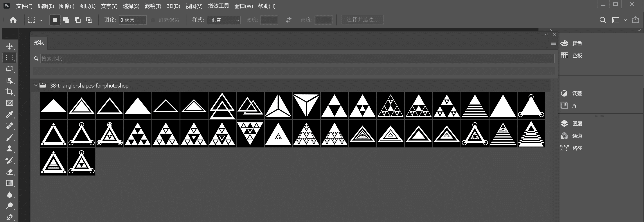Image resolution: width=644 pixels, height=222 pixels.
Task: Collapse the 38-triangle-shapes-for-photoshop folder
Action: (x=36, y=85)
